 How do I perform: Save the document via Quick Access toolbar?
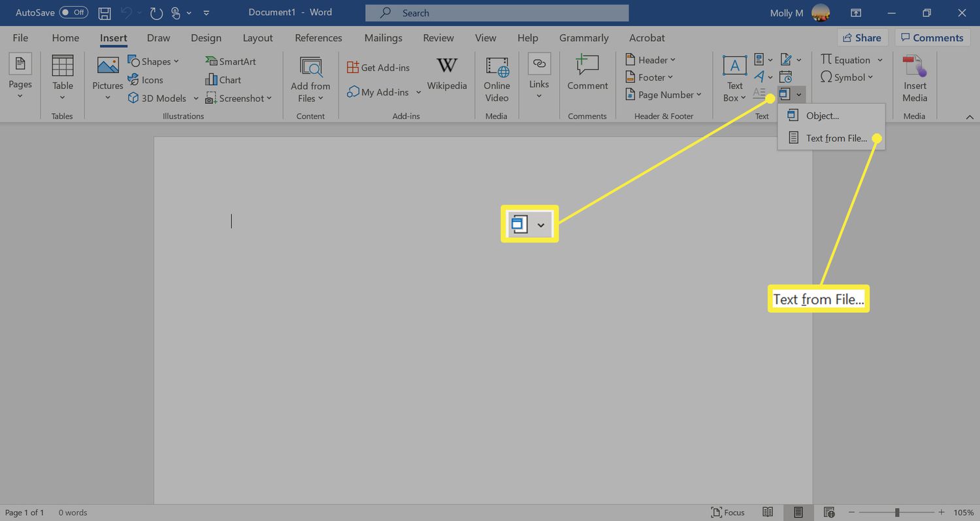click(104, 12)
